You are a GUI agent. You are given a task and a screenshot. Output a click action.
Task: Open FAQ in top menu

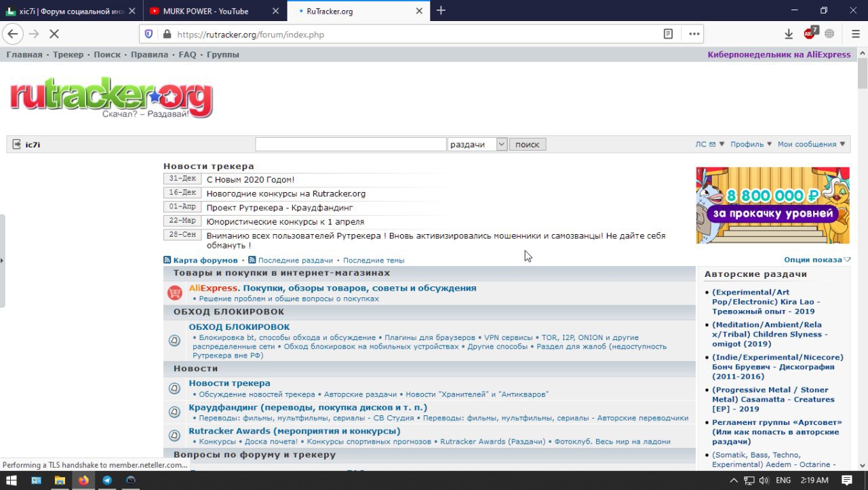(187, 54)
